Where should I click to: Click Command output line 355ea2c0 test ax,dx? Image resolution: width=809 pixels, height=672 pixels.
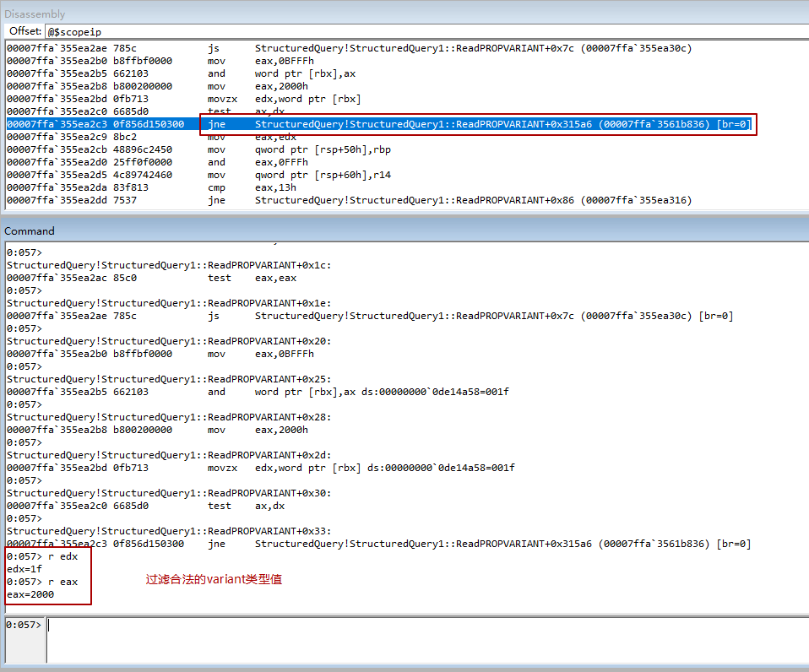point(145,506)
